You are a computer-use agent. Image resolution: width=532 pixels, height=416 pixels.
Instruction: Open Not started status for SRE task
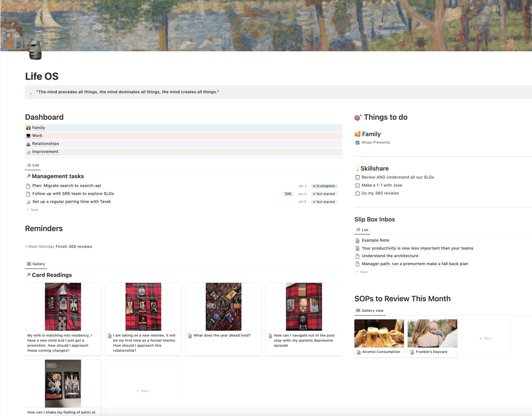click(324, 194)
